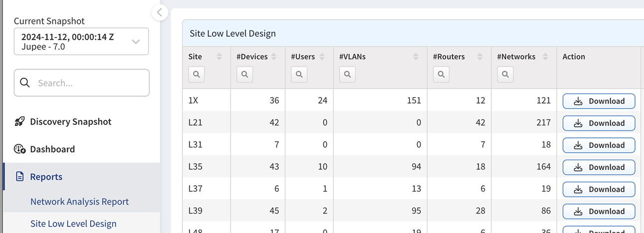Click the sidebar Search input field

point(90,83)
